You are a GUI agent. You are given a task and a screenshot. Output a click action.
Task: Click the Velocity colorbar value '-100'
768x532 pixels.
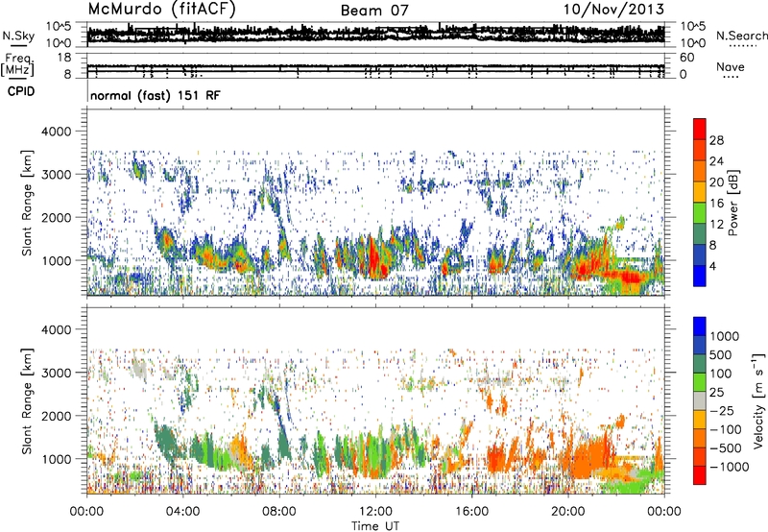(x=726, y=429)
